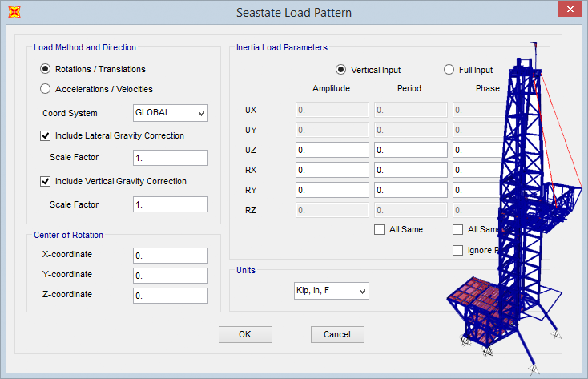Switch to Full Input mode
588x379 pixels.
pyautogui.click(x=449, y=70)
